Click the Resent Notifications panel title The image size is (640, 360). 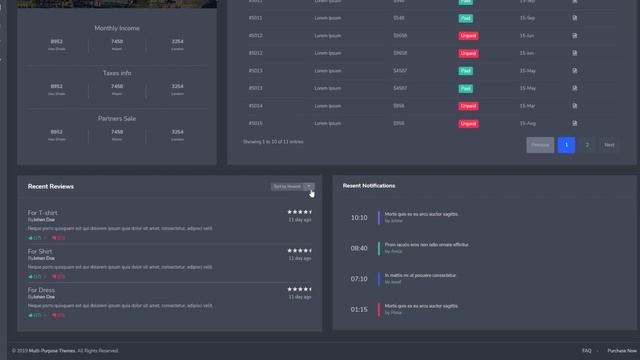tap(369, 186)
